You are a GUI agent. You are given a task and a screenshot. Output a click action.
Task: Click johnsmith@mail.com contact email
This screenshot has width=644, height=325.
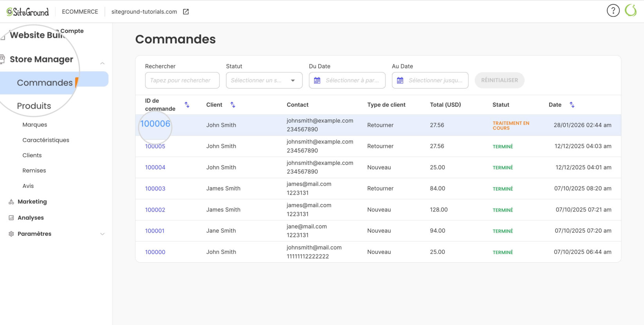(314, 247)
